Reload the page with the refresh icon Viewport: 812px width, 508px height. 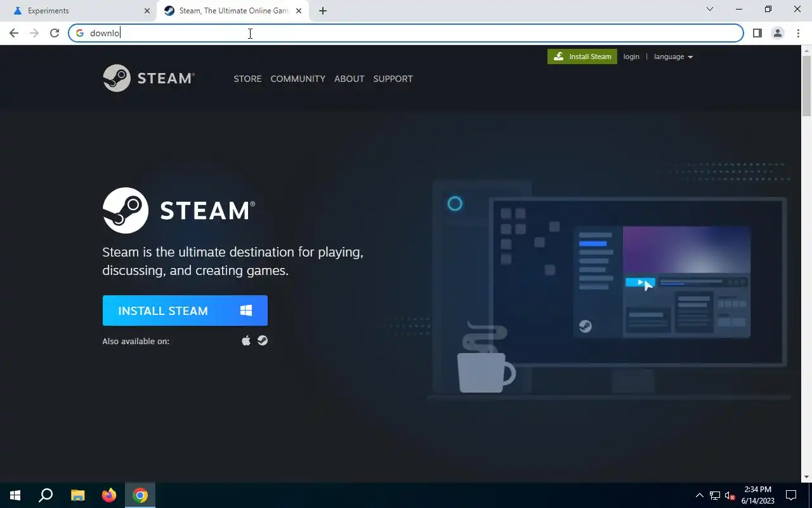pos(55,33)
